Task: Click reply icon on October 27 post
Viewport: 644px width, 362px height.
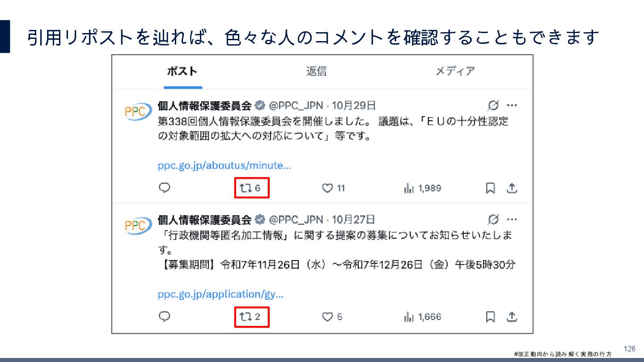Action: [x=165, y=317]
